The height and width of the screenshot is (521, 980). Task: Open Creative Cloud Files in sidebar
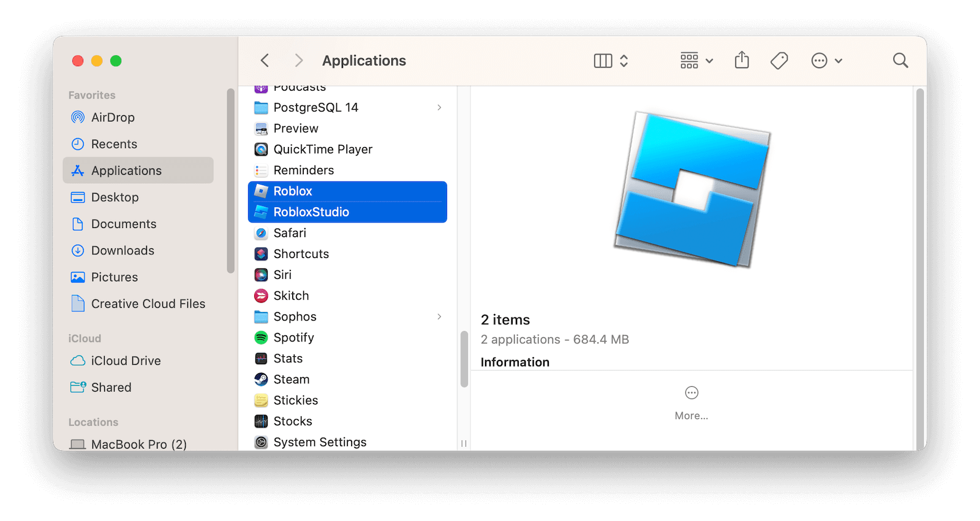[138, 304]
